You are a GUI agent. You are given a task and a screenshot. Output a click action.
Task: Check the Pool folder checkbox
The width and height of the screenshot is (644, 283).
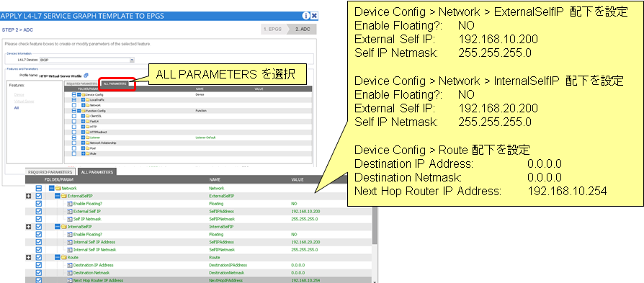coord(74,148)
